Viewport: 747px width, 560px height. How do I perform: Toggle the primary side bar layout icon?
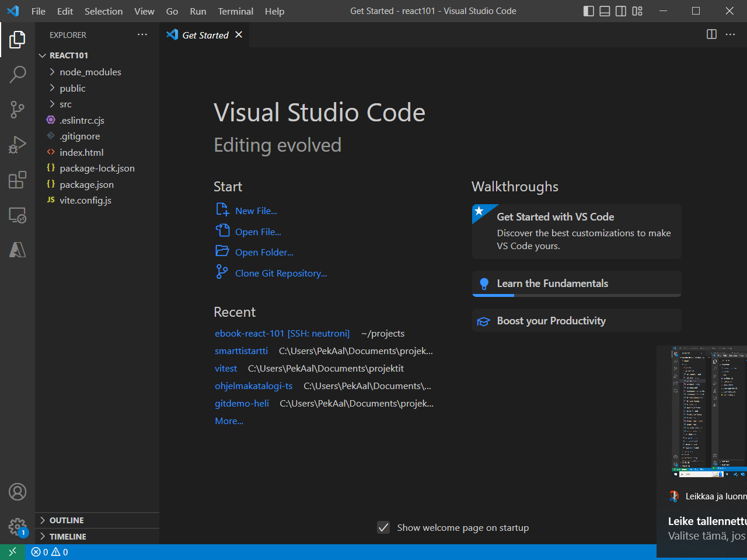point(589,11)
